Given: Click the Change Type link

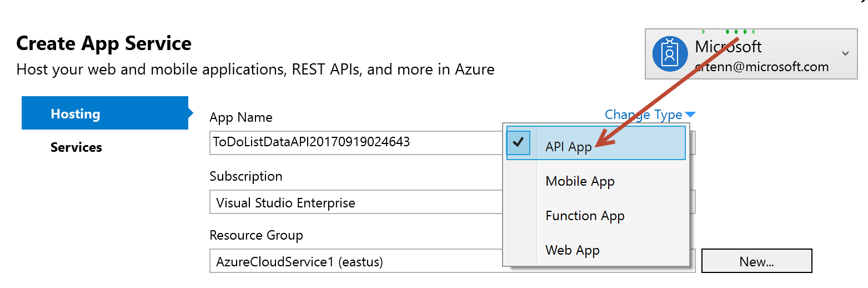Looking at the screenshot, I should tap(643, 115).
